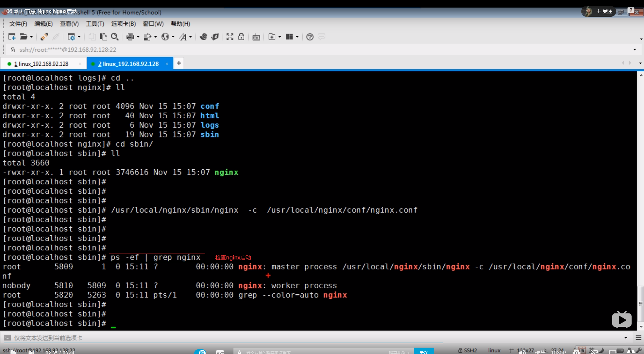Click the Paste clipboard icon

(x=104, y=37)
